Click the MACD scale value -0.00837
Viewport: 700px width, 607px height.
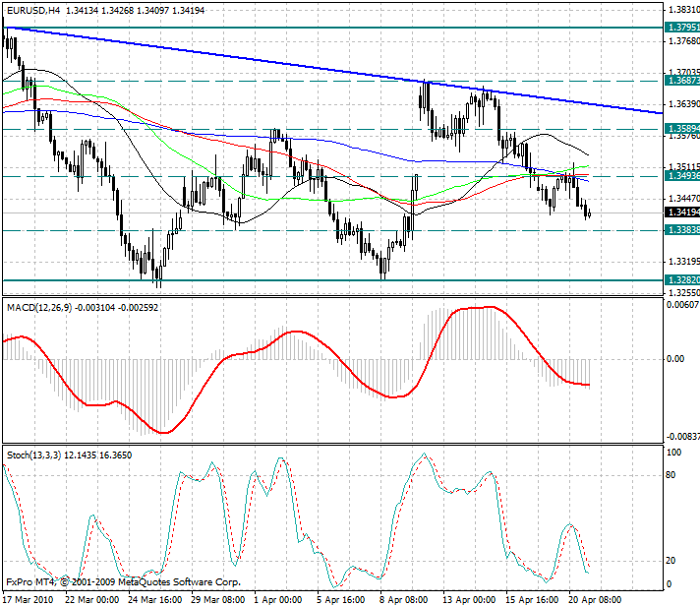[x=683, y=437]
